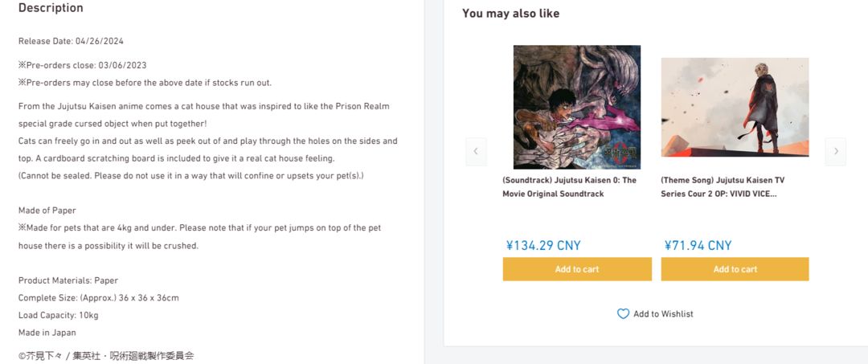This screenshot has width=868, height=364.
Task: Click the Description section heading
Action: click(x=51, y=8)
